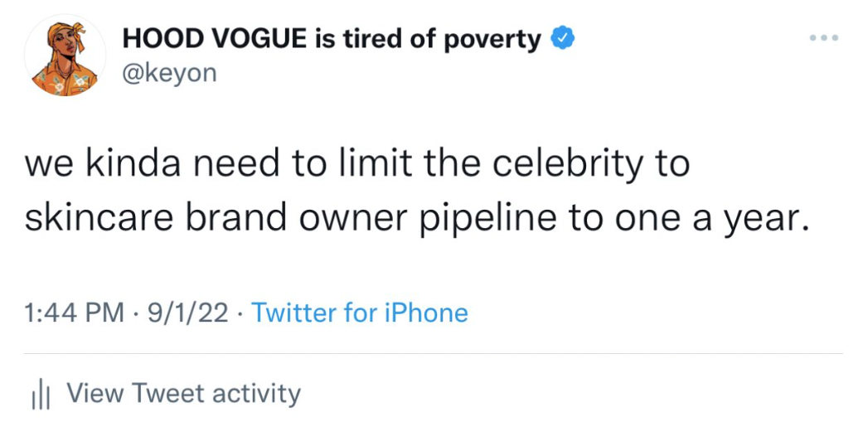This screenshot has height=422, width=868.
Task: Click the words HOOD VOGUE in display name
Action: (216, 38)
